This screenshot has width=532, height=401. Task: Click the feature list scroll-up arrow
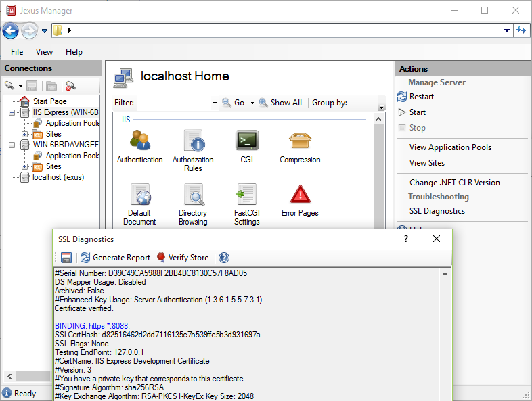pos(378,119)
